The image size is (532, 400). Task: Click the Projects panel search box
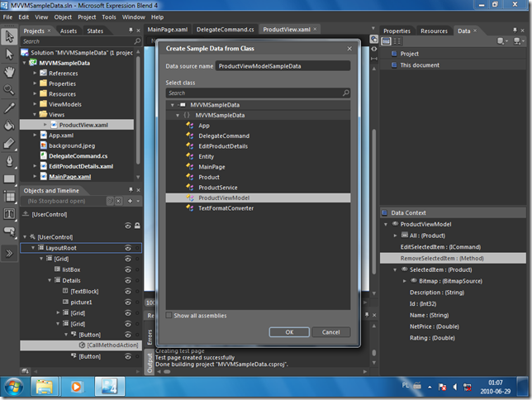(x=81, y=41)
